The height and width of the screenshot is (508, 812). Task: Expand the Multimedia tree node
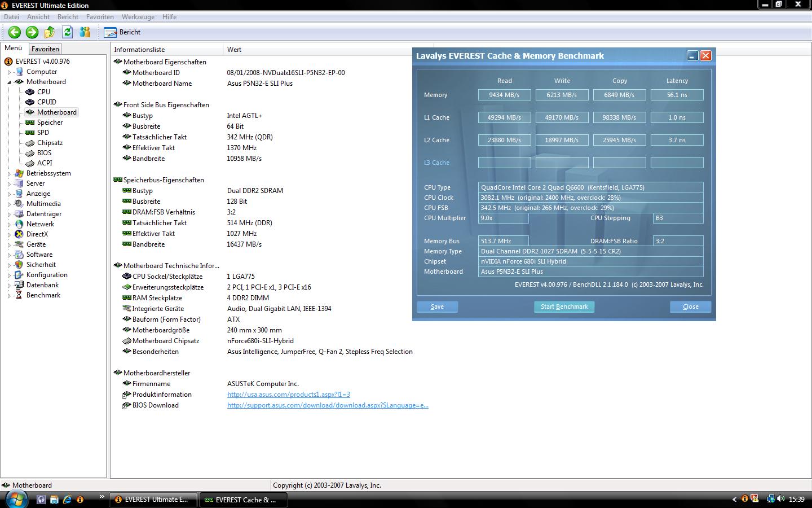(10, 204)
